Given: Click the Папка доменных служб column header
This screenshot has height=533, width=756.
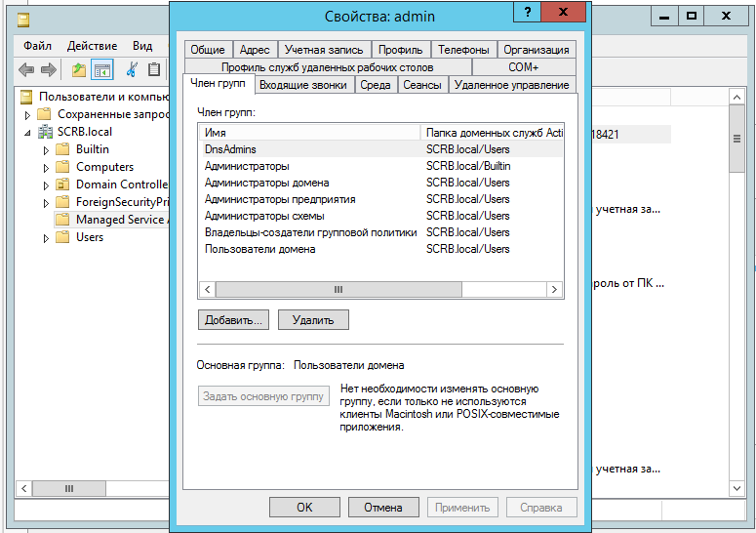Looking at the screenshot, I should (x=492, y=133).
